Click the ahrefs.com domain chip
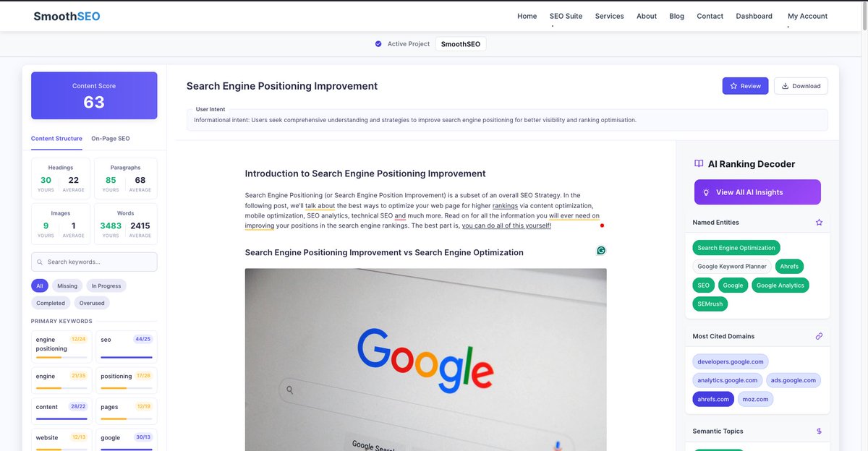 (713, 399)
